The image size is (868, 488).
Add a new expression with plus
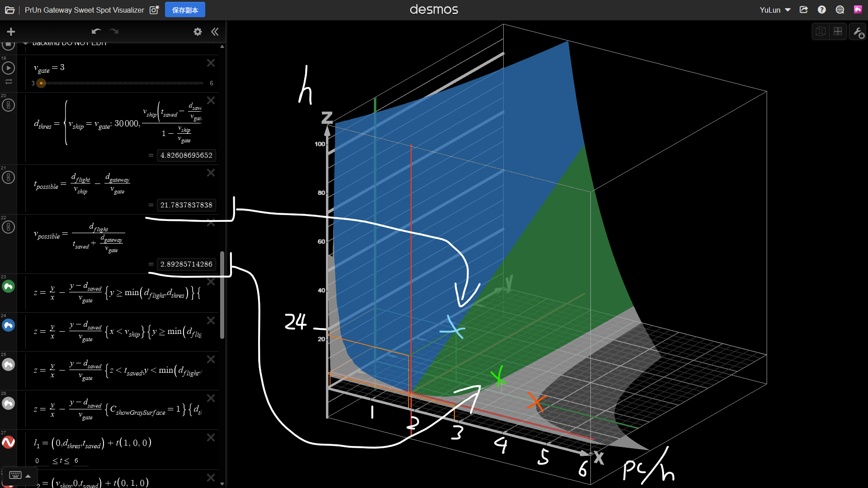(x=11, y=32)
